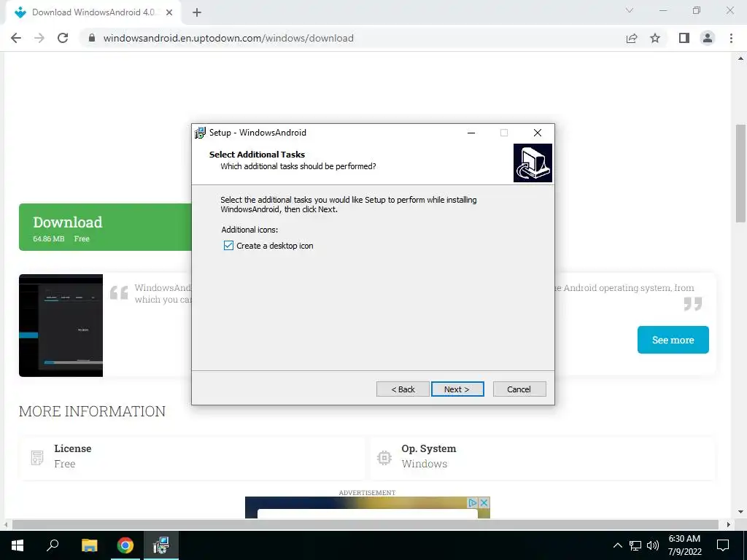Viewport: 747px width, 560px height.
Task: Open the Windows Start menu
Action: (18, 545)
